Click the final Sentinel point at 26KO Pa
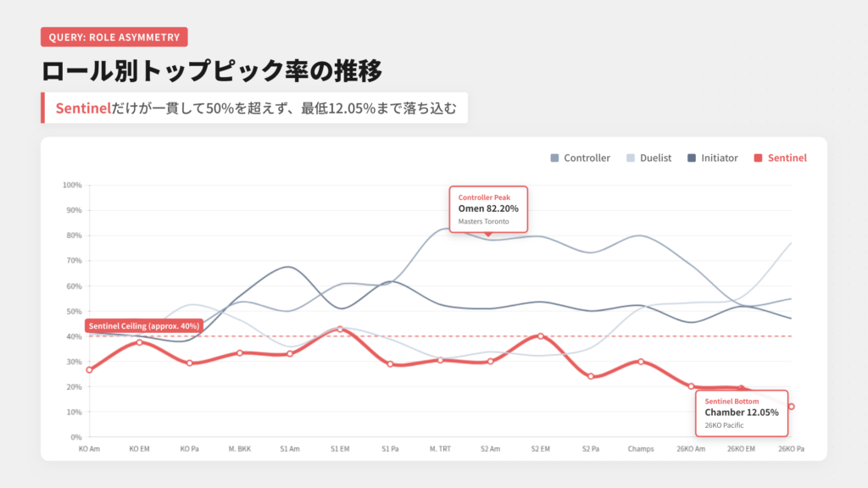868x488 pixels. [791, 407]
